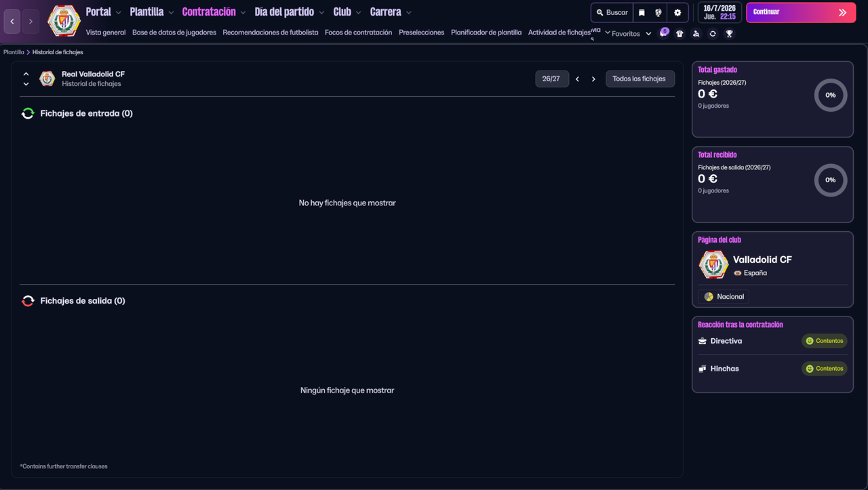Open the scouting player-search icon
Image resolution: width=868 pixels, height=490 pixels.
tap(696, 33)
